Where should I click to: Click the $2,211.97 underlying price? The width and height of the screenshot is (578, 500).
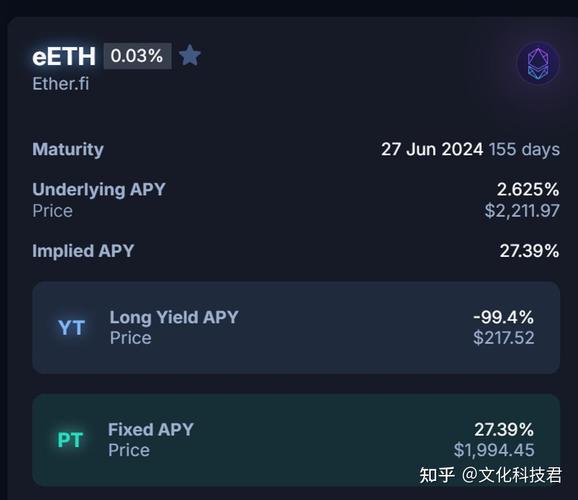(x=522, y=211)
